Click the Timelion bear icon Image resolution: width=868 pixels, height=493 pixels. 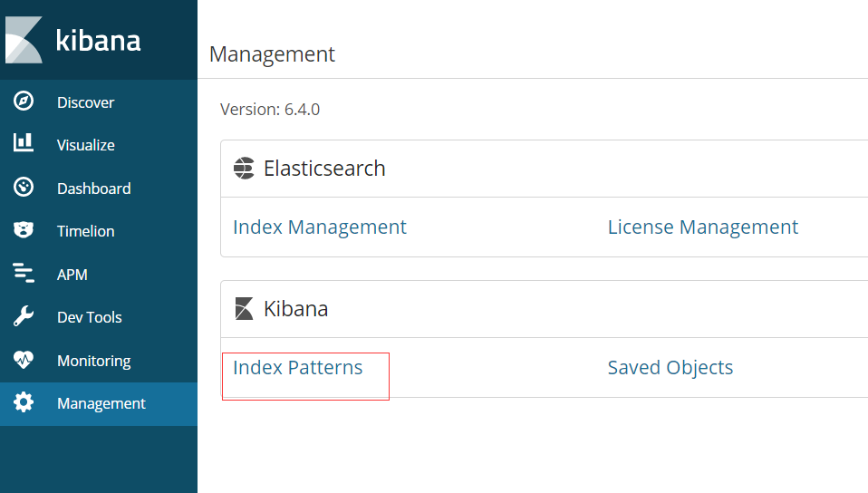tap(24, 230)
